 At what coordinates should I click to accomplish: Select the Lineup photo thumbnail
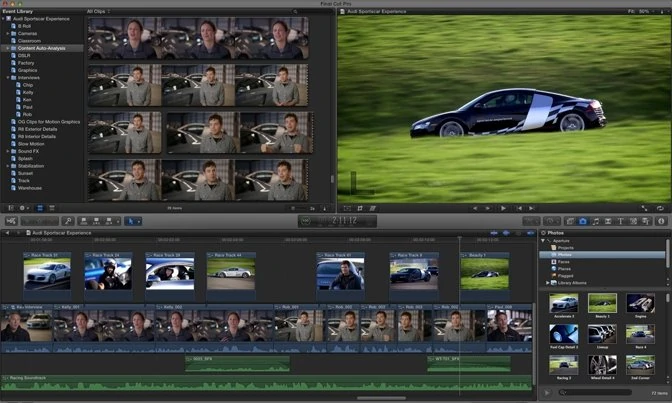point(602,334)
